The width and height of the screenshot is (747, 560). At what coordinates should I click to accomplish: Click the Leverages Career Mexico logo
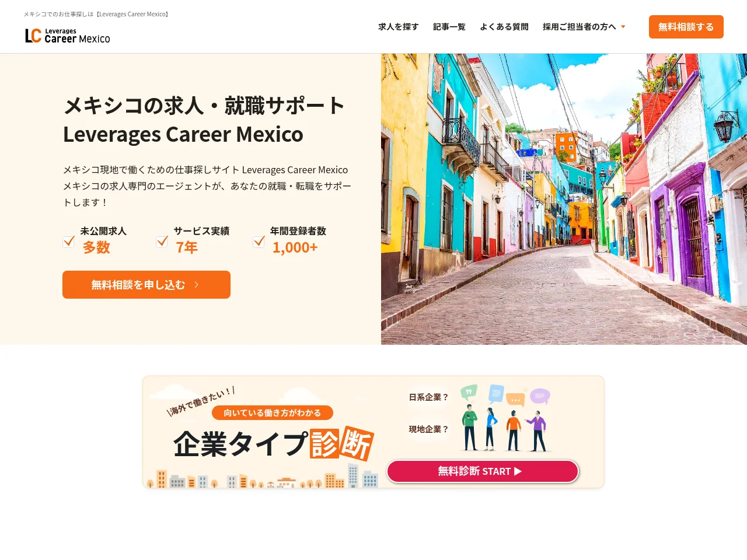pos(68,36)
